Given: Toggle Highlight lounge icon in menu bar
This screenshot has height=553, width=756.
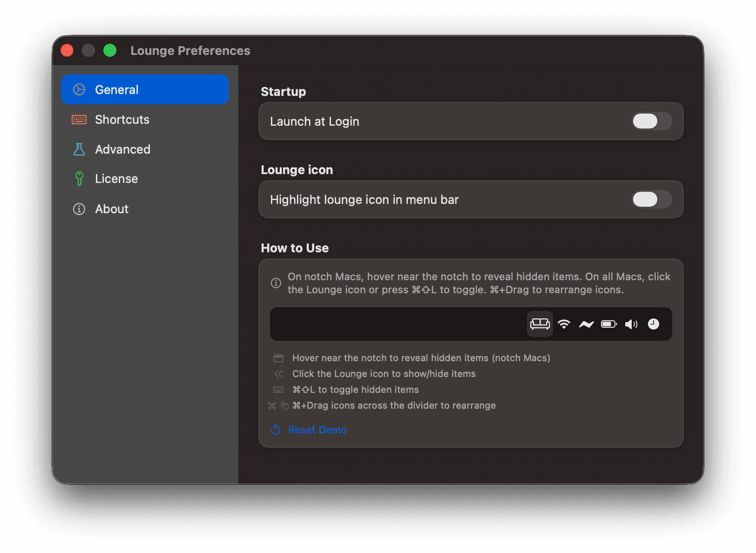Looking at the screenshot, I should [651, 200].
